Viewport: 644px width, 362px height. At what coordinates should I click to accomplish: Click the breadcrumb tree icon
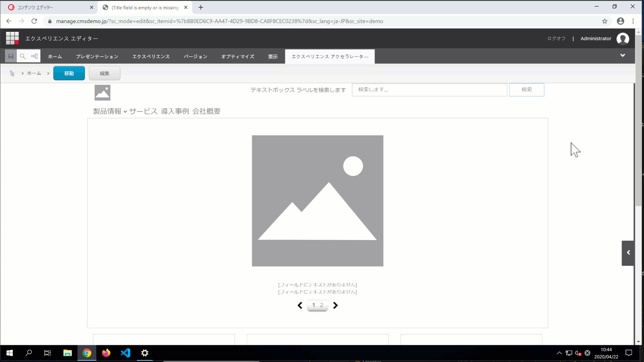click(x=12, y=73)
